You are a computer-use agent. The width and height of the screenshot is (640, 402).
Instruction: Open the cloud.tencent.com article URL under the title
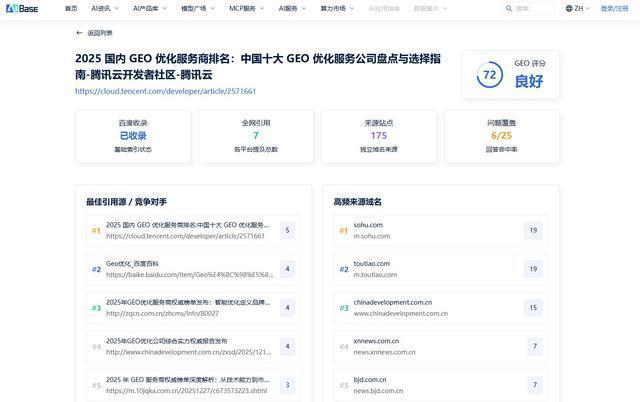[165, 91]
